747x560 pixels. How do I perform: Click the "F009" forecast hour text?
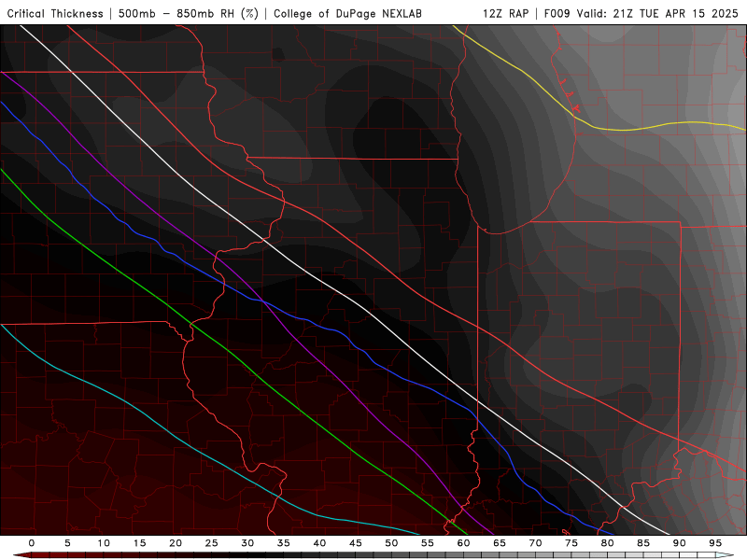[x=557, y=13]
